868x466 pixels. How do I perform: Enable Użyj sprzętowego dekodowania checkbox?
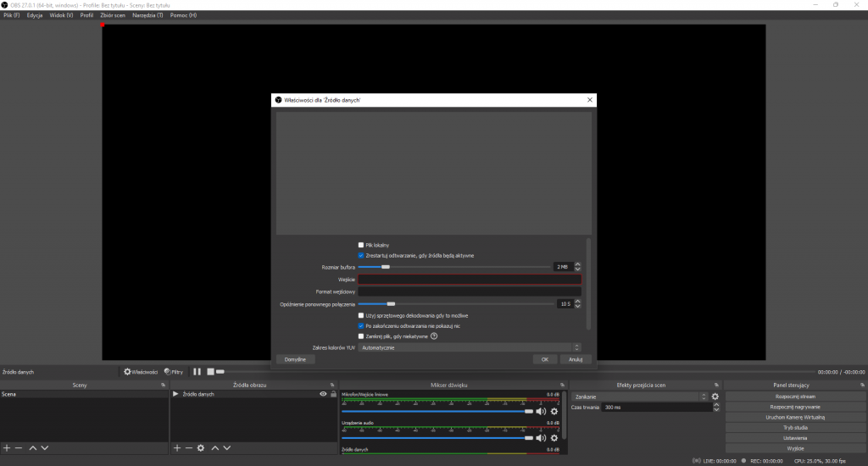tap(361, 314)
